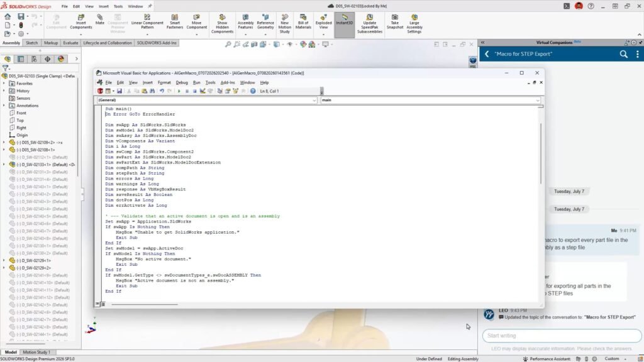Screen dimensions: 644x362
Task: Open the VBA Debug menu
Action: point(182,82)
